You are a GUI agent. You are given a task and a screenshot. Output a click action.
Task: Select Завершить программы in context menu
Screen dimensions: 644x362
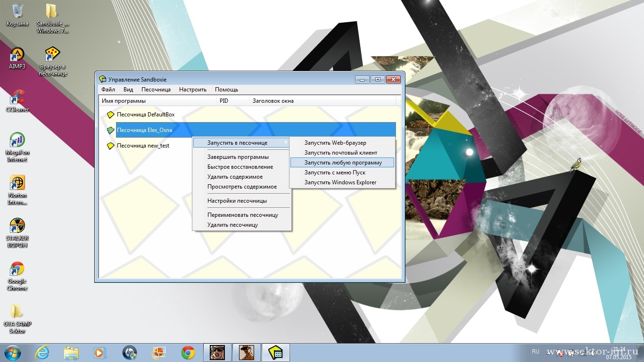click(x=242, y=157)
